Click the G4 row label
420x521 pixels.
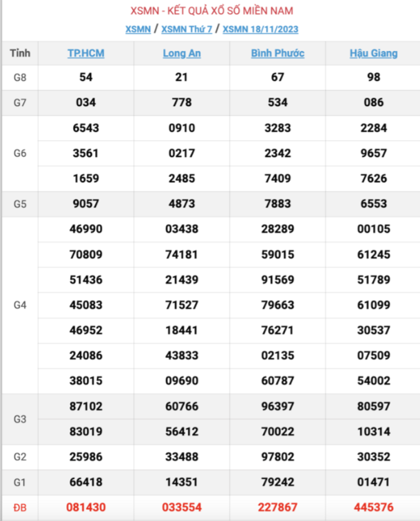[20, 304]
